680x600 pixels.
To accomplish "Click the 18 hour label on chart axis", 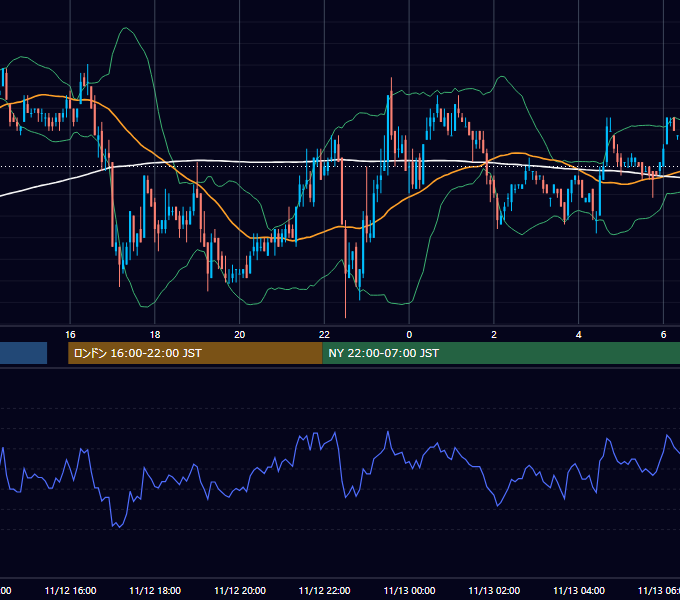I will click(155, 335).
